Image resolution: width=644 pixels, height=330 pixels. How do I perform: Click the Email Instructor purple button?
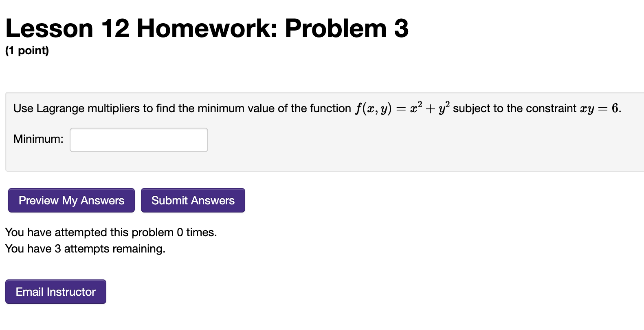[x=55, y=291]
